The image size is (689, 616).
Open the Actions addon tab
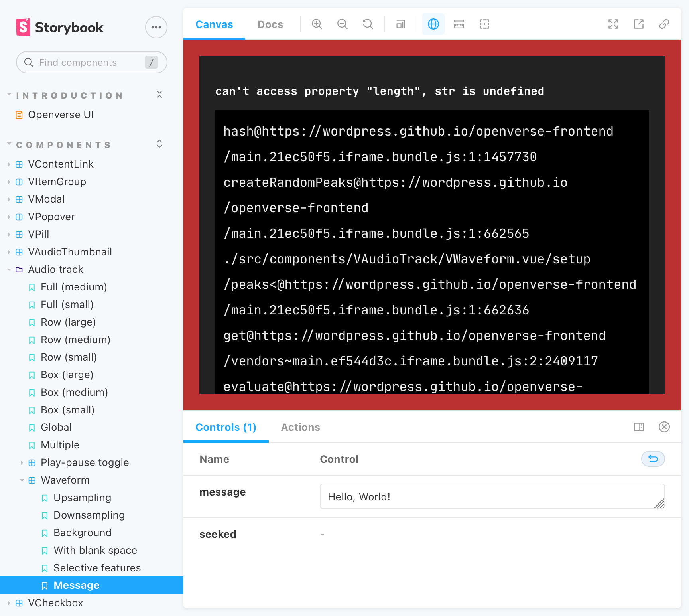point(301,427)
